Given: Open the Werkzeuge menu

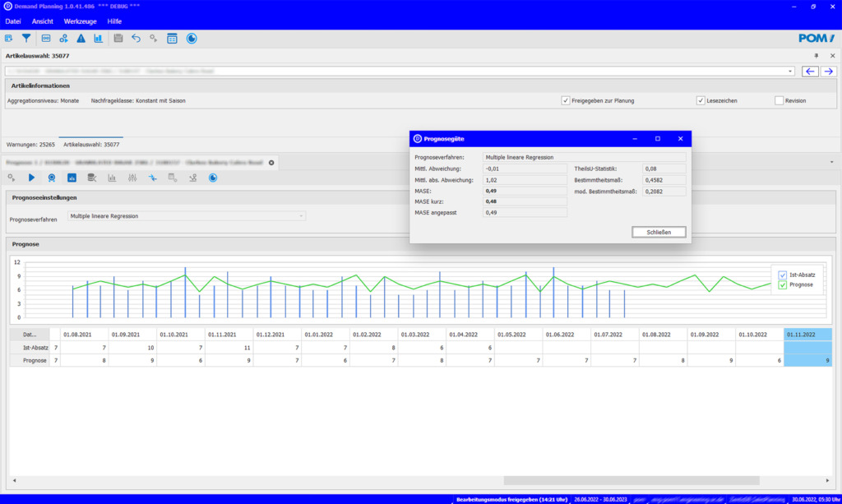Looking at the screenshot, I should (x=81, y=21).
